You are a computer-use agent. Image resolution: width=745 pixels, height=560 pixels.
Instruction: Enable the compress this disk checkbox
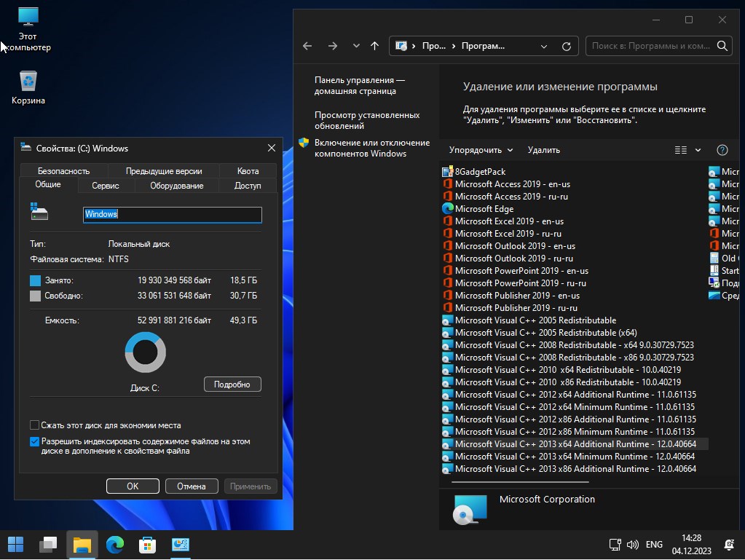click(x=34, y=425)
